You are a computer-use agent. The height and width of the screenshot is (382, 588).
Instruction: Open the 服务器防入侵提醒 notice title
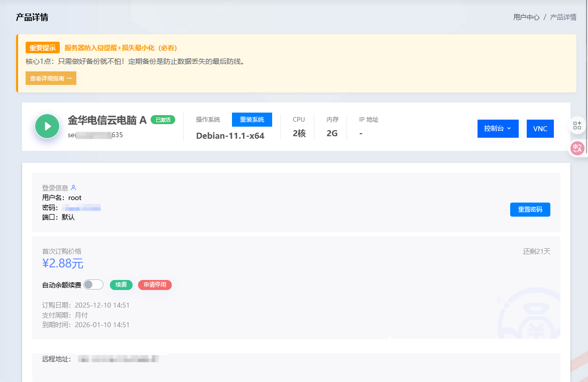[x=121, y=48]
